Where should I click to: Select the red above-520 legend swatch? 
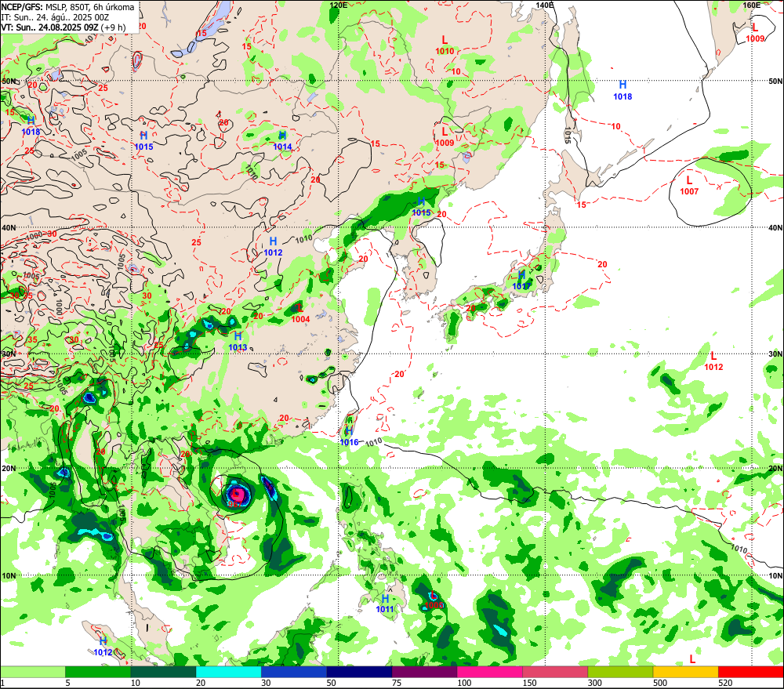[751, 672]
